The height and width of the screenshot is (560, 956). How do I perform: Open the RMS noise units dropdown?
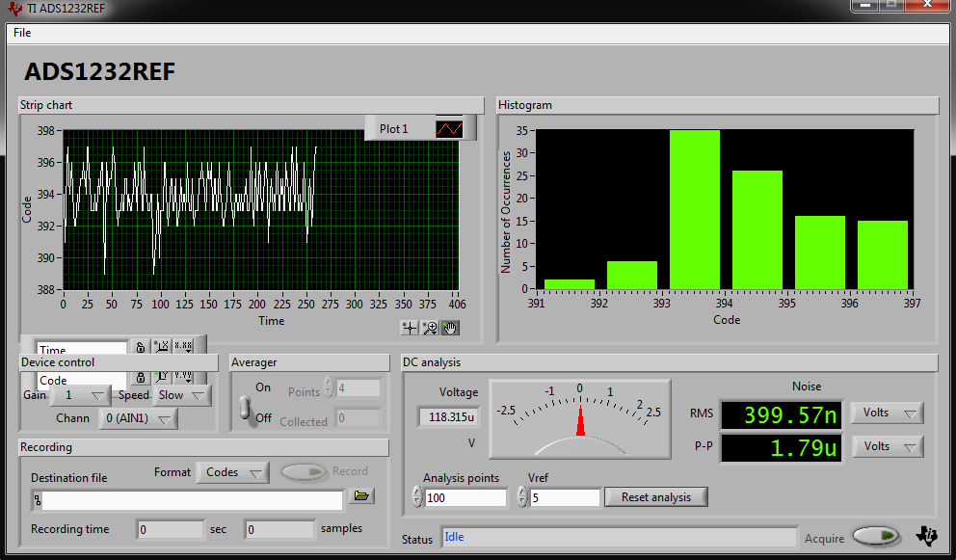click(886, 413)
